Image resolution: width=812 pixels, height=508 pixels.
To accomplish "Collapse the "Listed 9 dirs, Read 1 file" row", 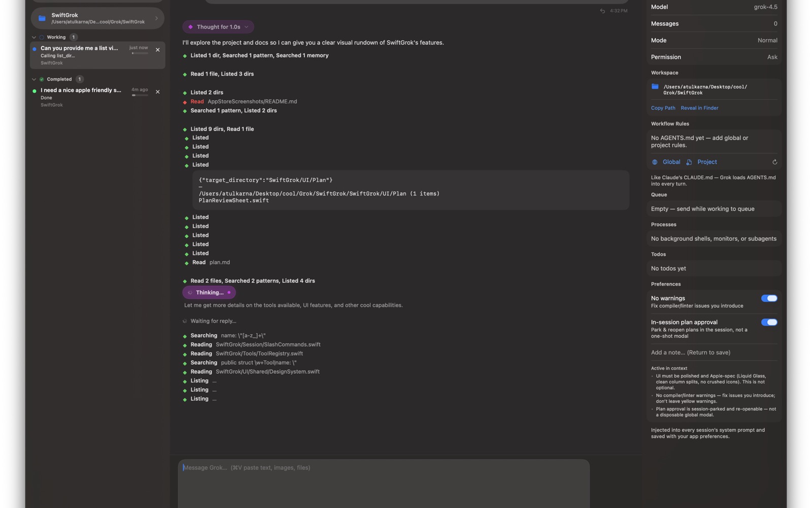I will 222,129.
